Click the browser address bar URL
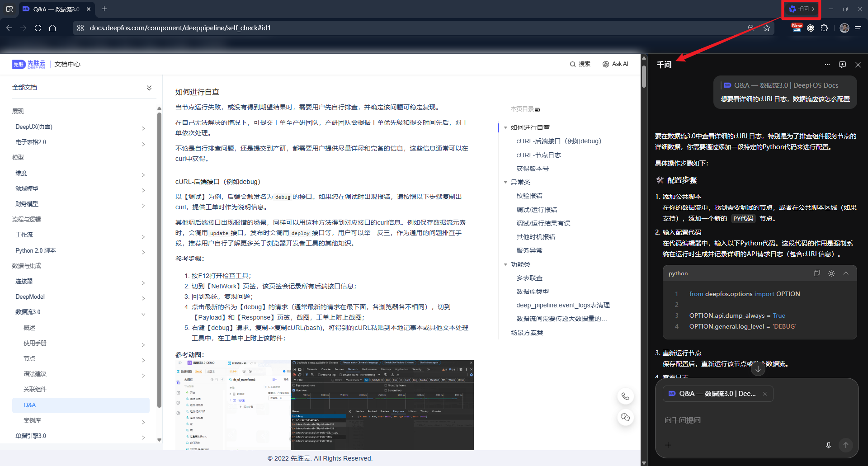 point(180,28)
